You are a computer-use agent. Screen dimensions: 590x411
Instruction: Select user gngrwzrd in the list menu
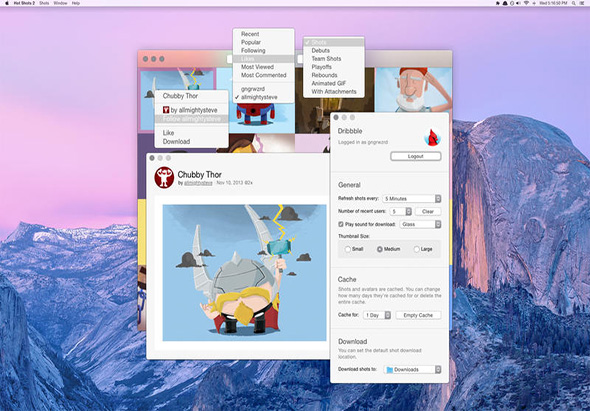point(263,89)
